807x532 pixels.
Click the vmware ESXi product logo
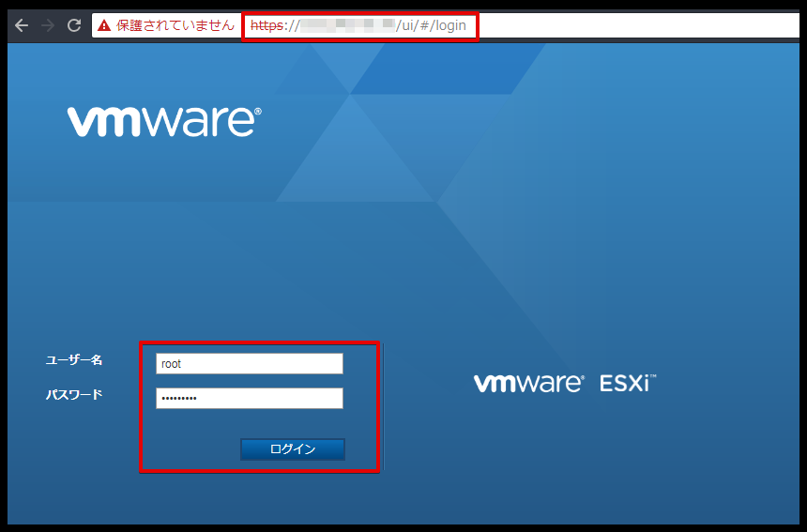[565, 384]
